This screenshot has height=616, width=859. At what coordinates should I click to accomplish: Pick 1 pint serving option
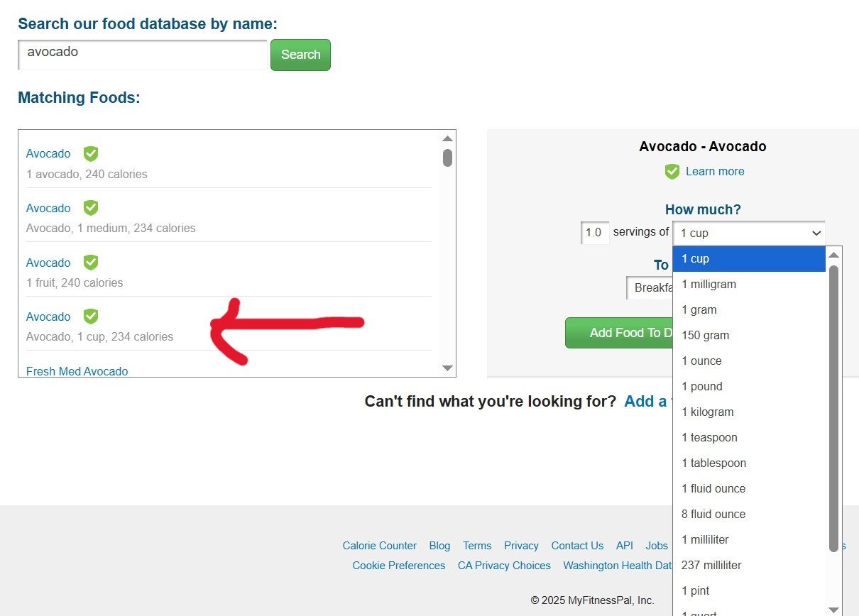(x=749, y=590)
